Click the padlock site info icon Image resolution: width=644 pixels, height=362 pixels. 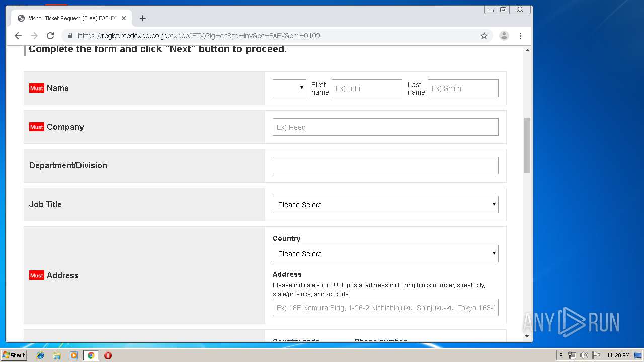coord(70,36)
